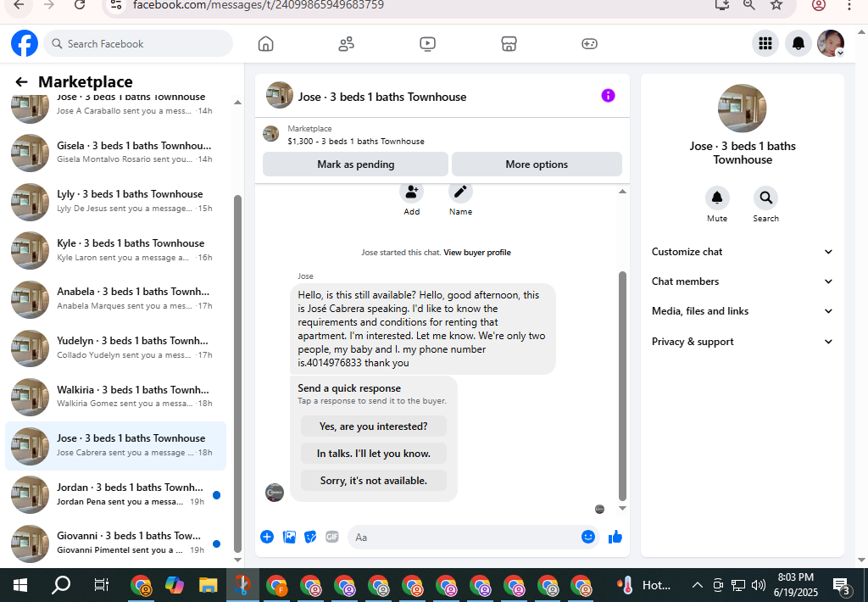Click the chat messages scrollbar
Screen dimensions: 868x602
[x=622, y=386]
